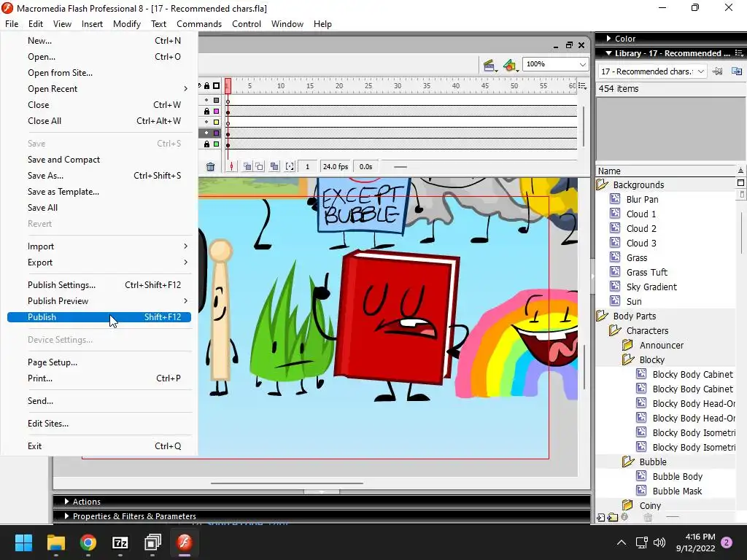Viewport: 747px width, 560px height.
Task: Toggle outline view using the green layer square
Action: 216,144
